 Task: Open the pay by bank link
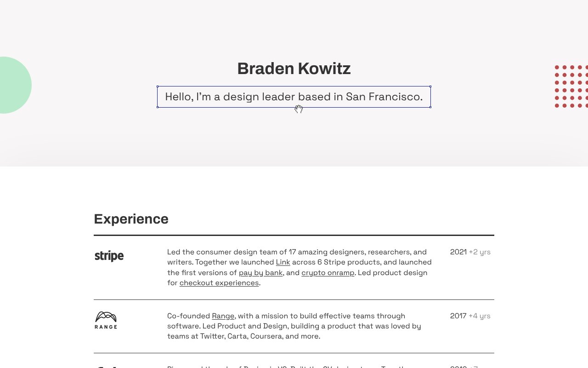260,272
